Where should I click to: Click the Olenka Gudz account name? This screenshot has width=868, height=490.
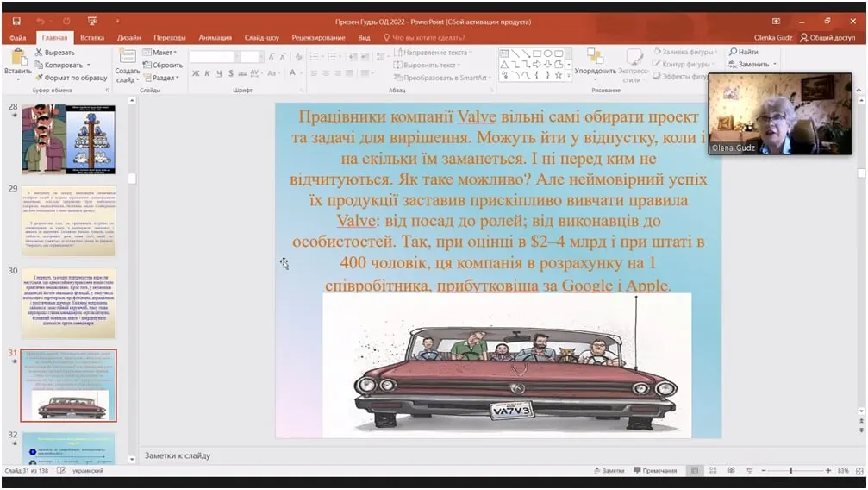tap(773, 38)
